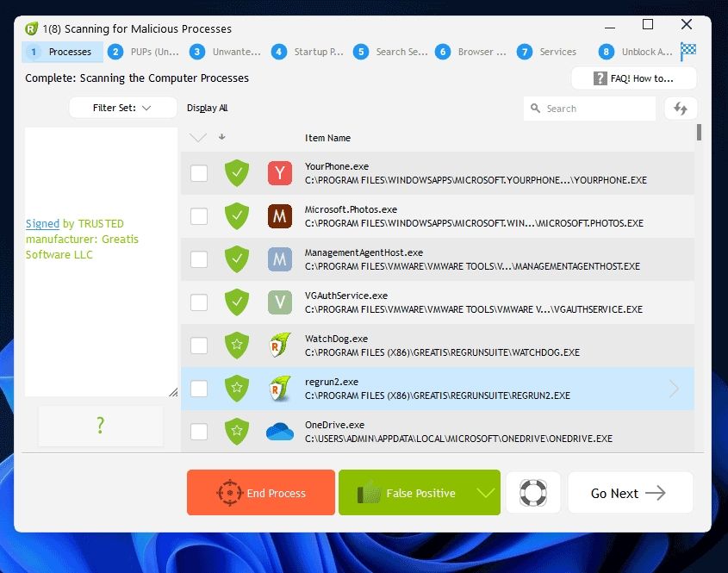728x573 pixels.
Task: Click the RegRun app logo in title bar
Action: tap(31, 28)
